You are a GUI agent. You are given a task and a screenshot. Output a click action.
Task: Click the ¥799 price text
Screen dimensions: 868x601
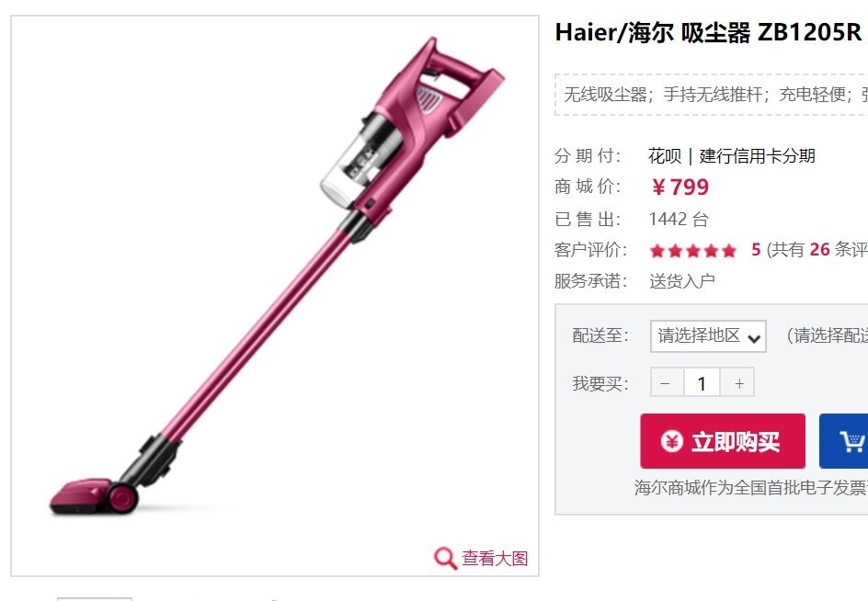[680, 187]
